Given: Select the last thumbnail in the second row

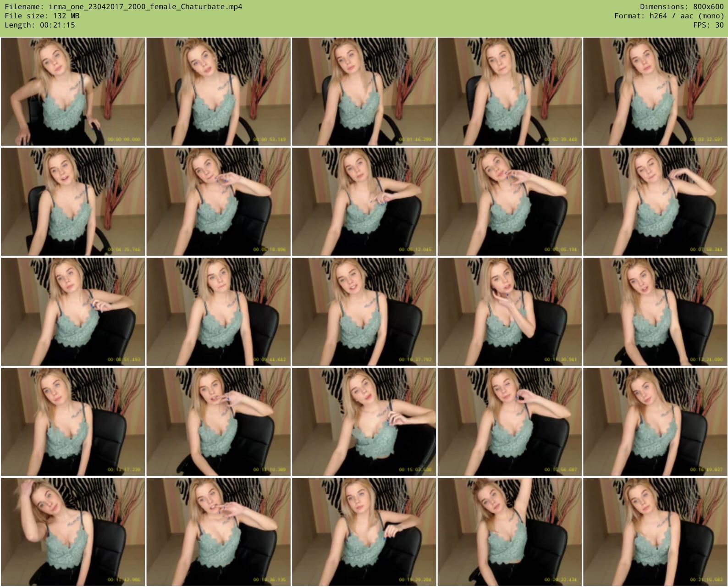Looking at the screenshot, I should click(x=655, y=202).
